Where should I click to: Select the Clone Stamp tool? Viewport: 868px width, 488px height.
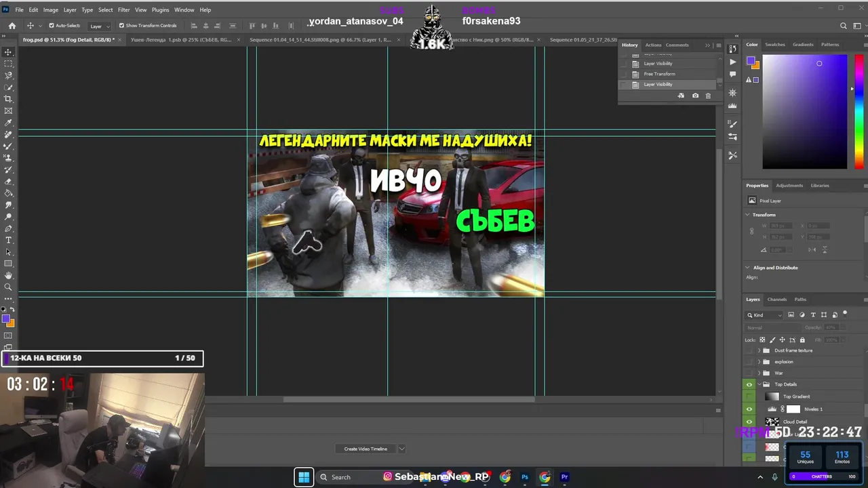point(8,158)
